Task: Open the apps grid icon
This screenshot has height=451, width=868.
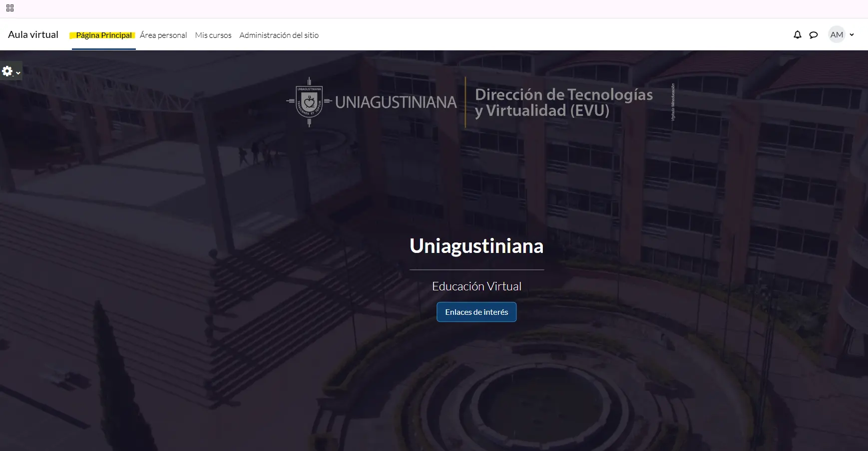Action: click(x=10, y=8)
